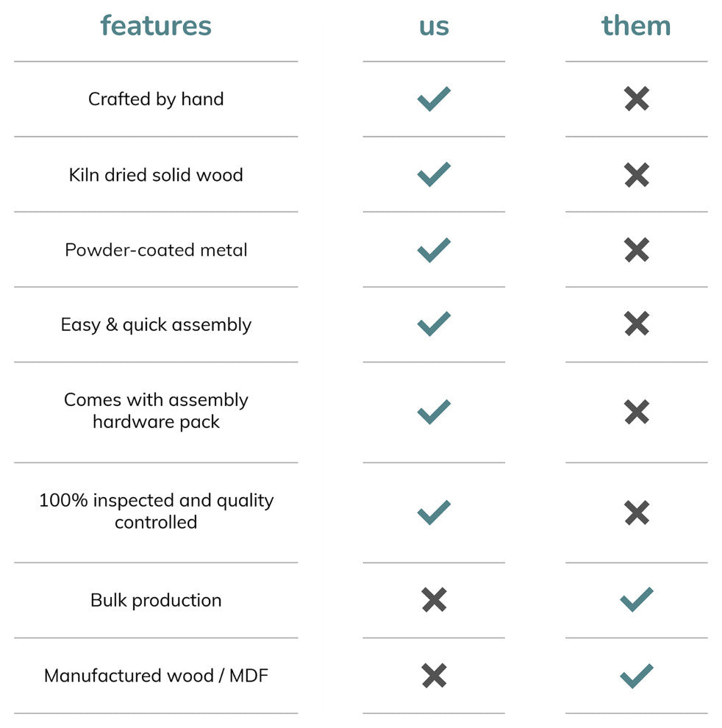Click 'us' cross for Bulk production

[434, 600]
